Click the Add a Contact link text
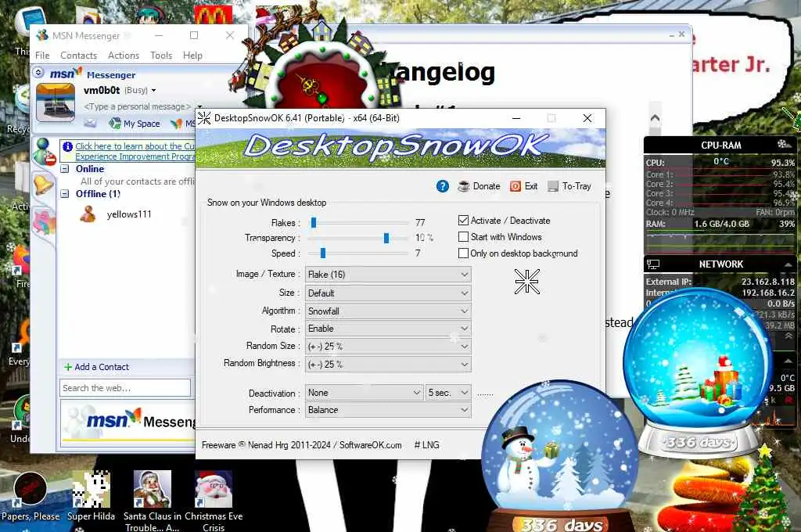This screenshot has width=801, height=532. 102,367
